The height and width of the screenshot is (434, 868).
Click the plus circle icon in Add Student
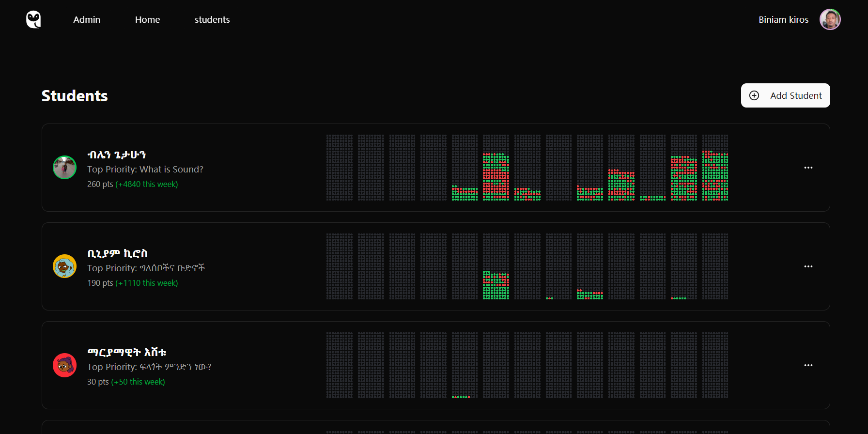coord(754,95)
